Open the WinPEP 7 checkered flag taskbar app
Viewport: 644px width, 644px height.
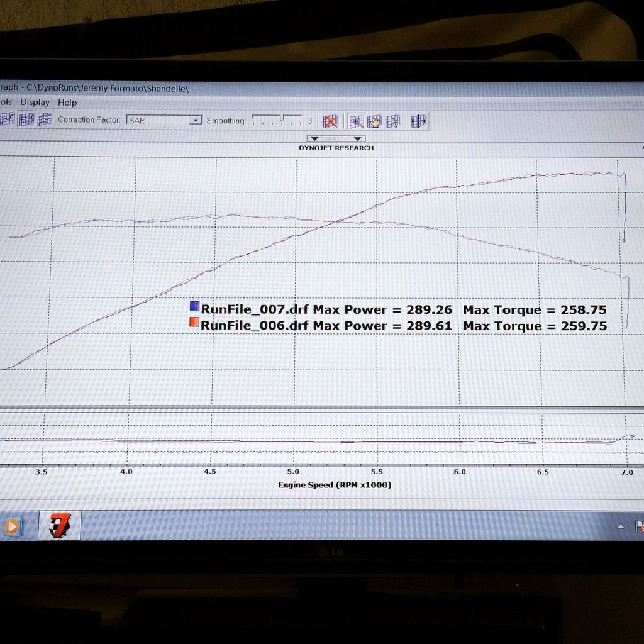(x=60, y=525)
